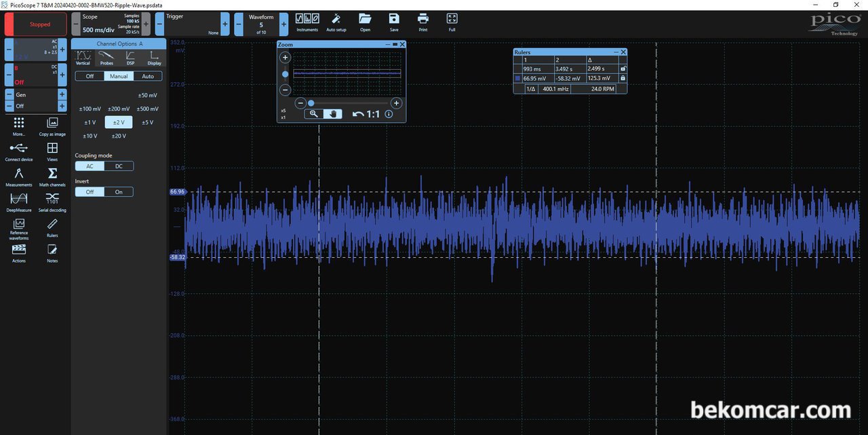The width and height of the screenshot is (868, 435).
Task: Open Serial decoding
Action: click(52, 202)
